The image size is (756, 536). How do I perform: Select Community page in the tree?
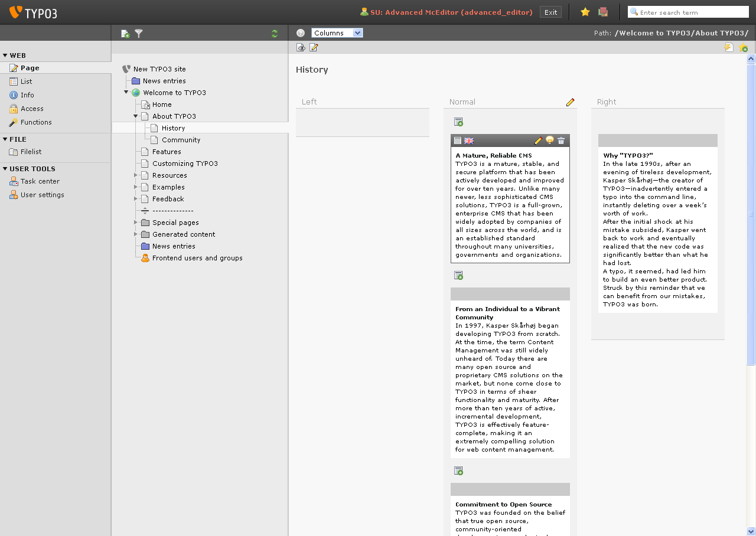point(181,140)
